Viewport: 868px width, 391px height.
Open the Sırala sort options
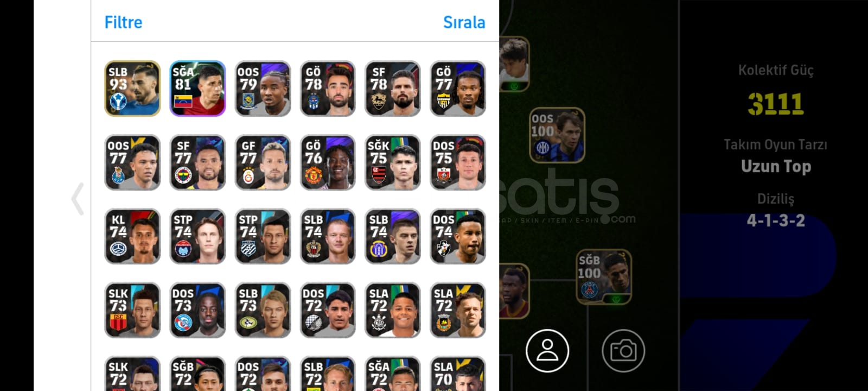point(464,22)
